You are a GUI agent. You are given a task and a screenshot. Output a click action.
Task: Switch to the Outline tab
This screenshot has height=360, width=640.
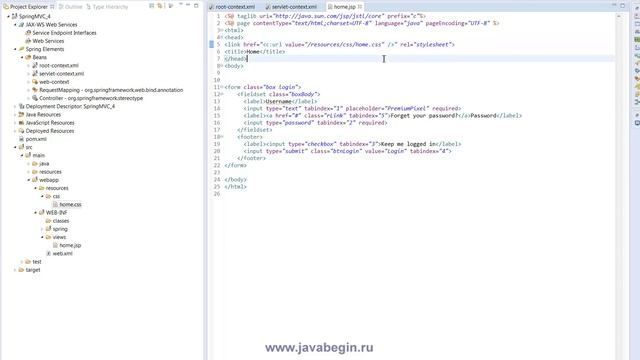[x=70, y=7]
